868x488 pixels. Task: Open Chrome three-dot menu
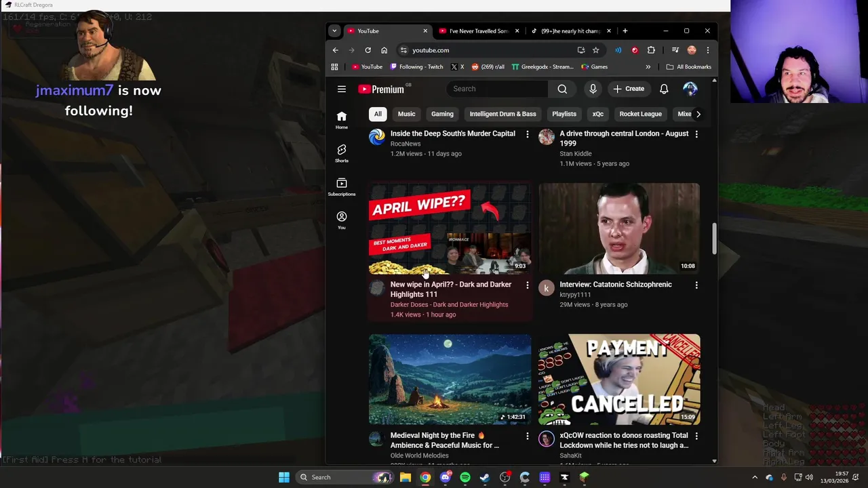(707, 50)
